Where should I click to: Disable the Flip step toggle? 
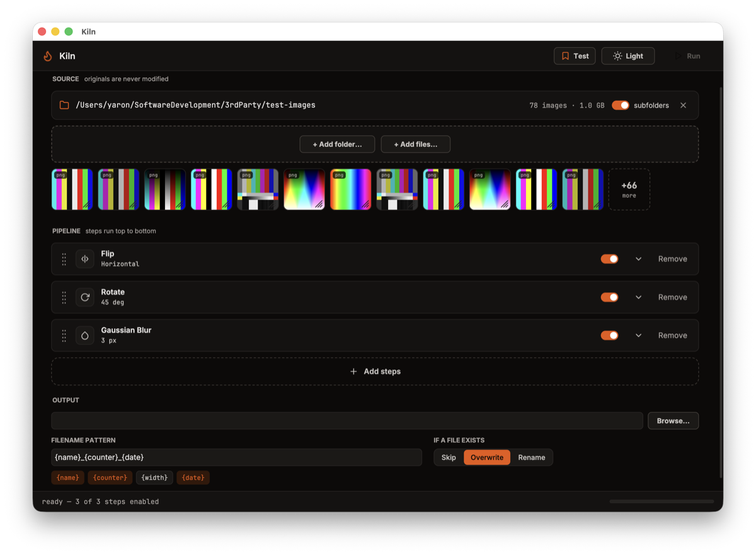tap(609, 259)
